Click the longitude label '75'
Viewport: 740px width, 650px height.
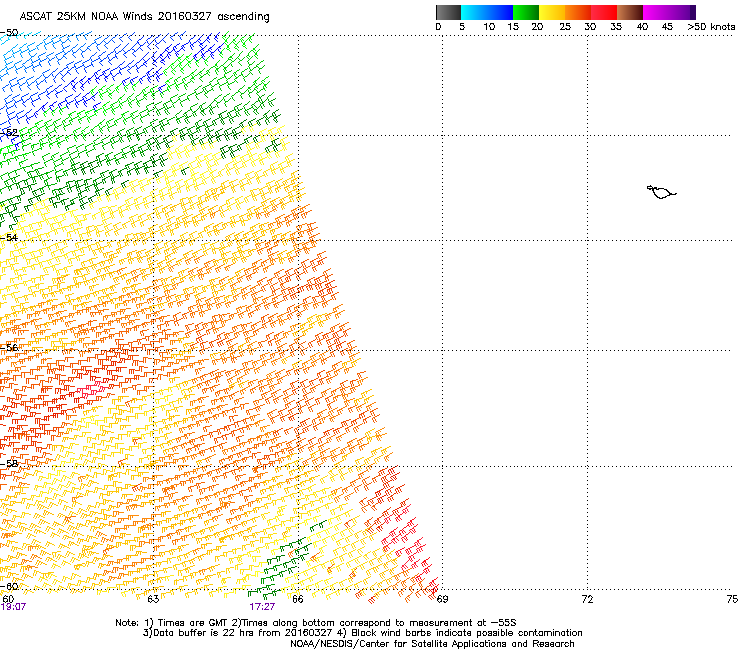tap(732, 599)
